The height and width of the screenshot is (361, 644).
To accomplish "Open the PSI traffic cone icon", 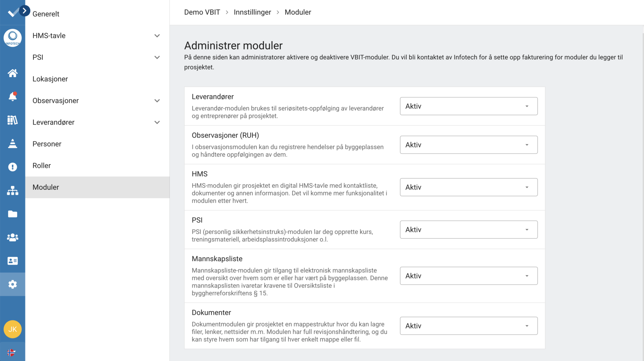I will coord(12,143).
